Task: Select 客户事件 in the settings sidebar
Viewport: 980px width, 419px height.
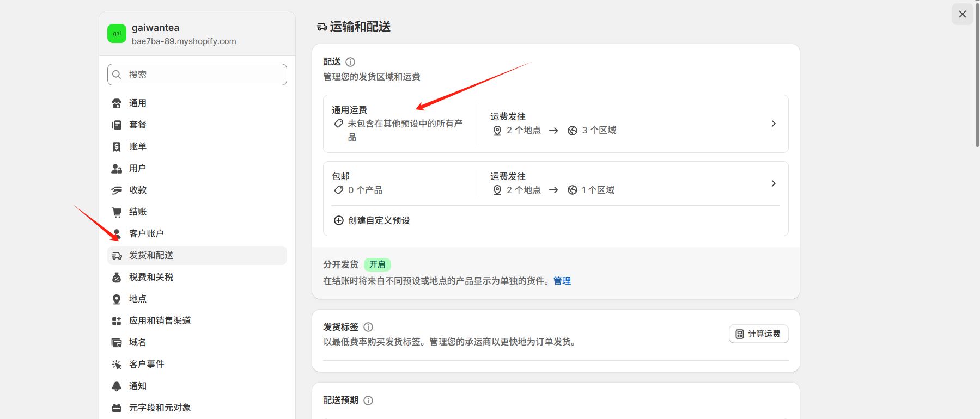Action: pos(197,365)
